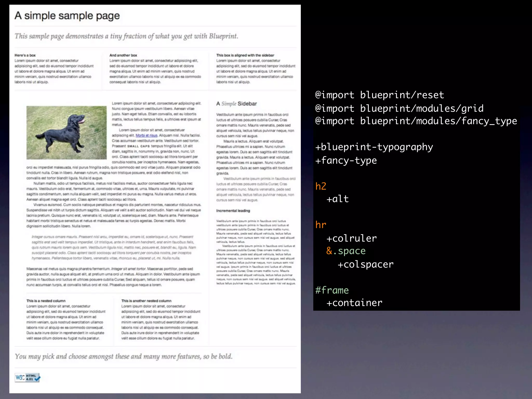Click the '+colspacer' mixin line
This screenshot has height=399, width=532.
pos(365,264)
